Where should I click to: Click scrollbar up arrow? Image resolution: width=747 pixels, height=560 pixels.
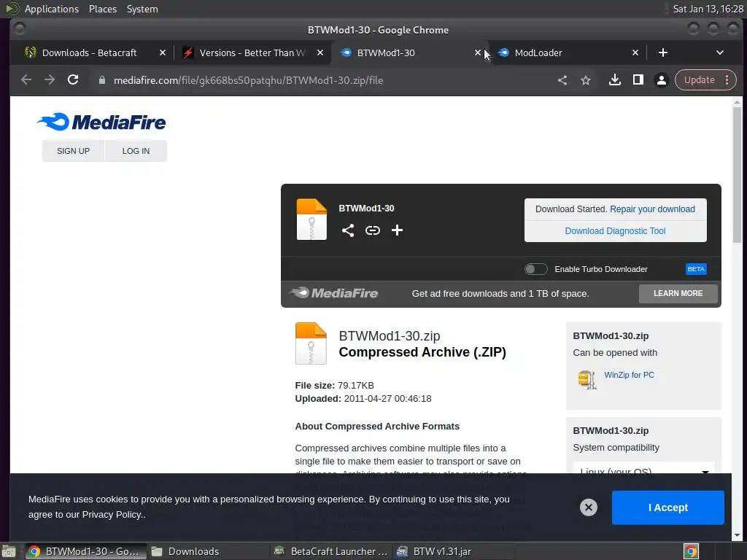click(737, 102)
